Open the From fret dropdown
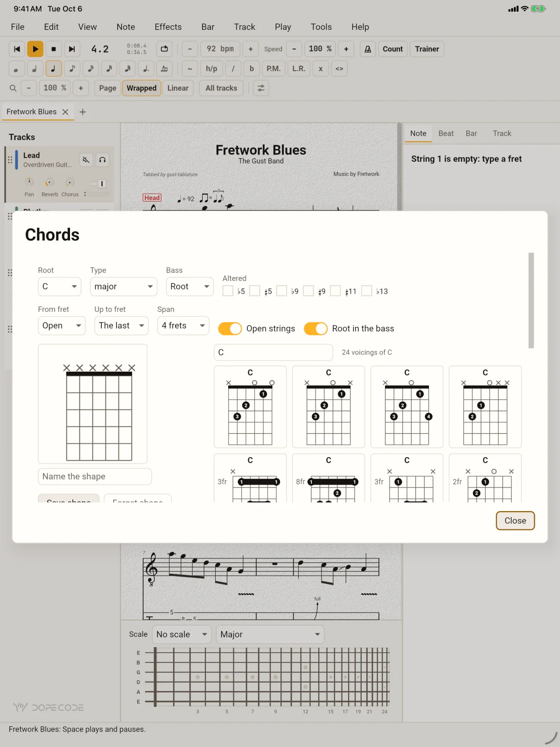The height and width of the screenshot is (747, 560). click(x=62, y=325)
